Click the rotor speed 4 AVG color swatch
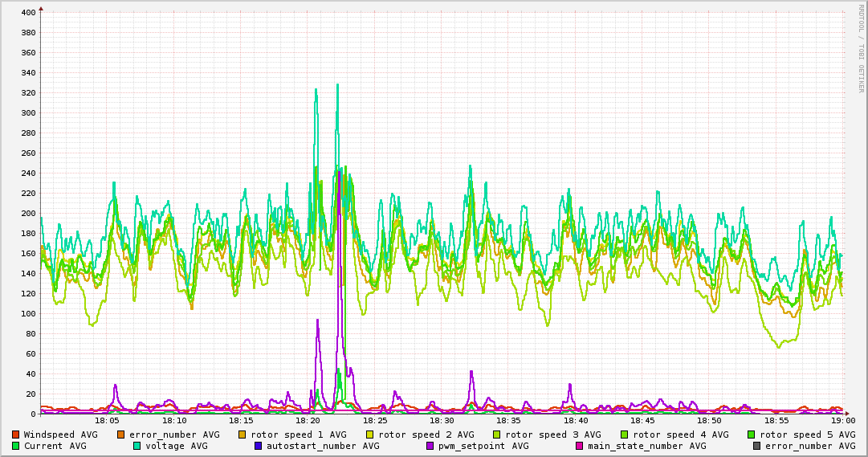The width and height of the screenshot is (868, 457). [625, 435]
